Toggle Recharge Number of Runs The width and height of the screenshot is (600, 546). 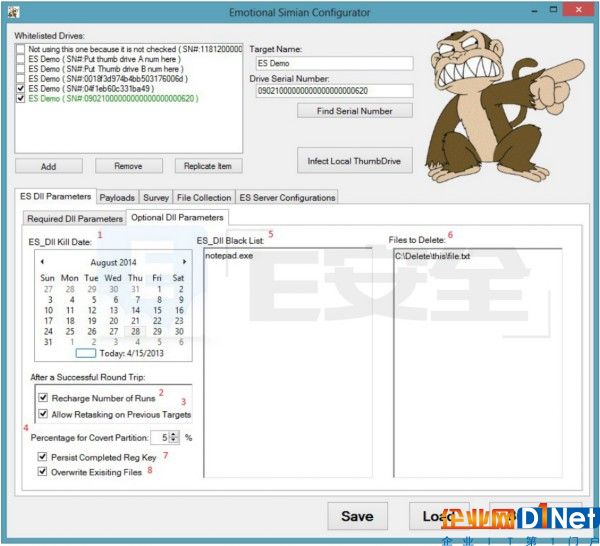click(x=43, y=398)
